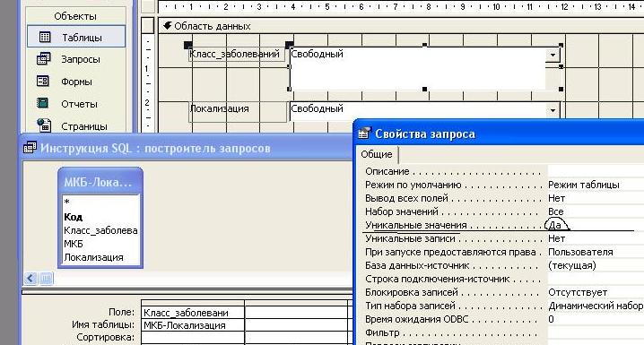Select the Локализация label in the form
644x345 pixels.
(237, 112)
